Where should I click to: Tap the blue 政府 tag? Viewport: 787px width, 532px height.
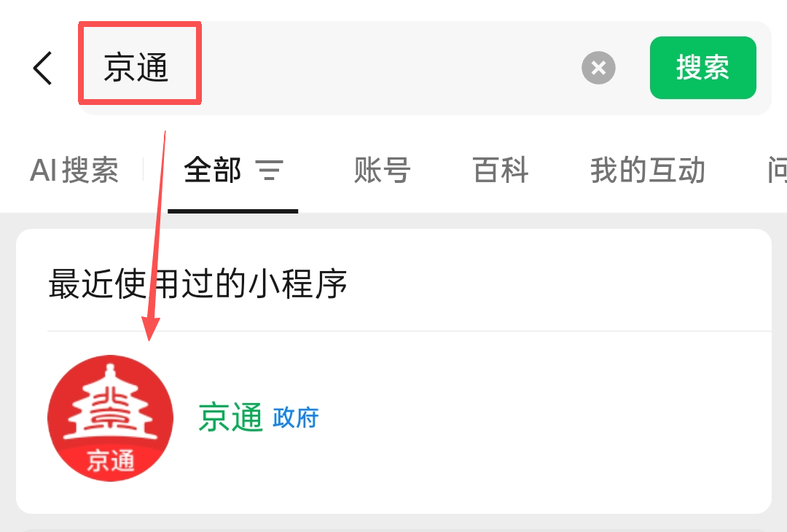[296, 418]
